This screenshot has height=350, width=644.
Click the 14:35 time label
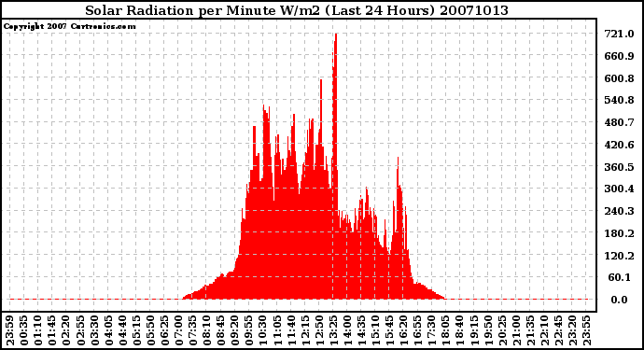tap(361, 330)
